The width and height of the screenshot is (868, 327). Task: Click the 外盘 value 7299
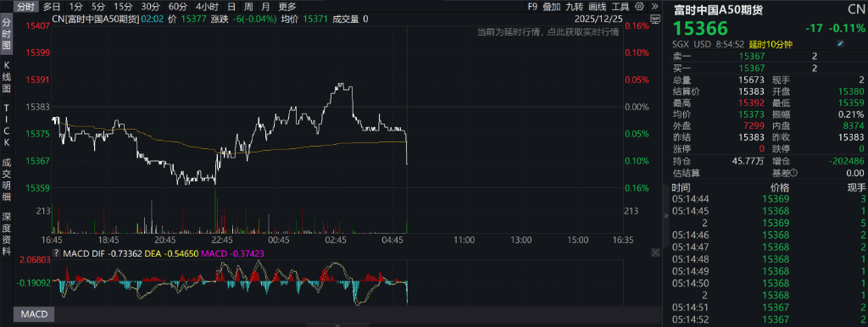(x=754, y=127)
